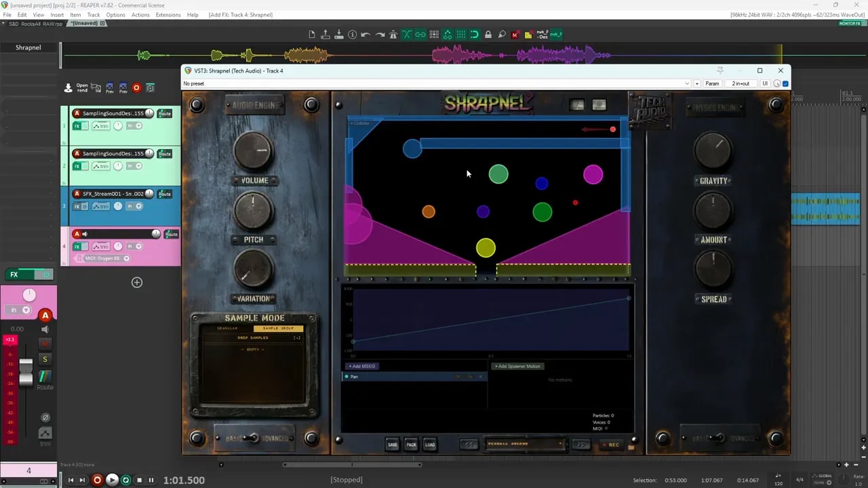Image resolution: width=868 pixels, height=488 pixels.
Task: Open the Pinball Arcade preset dropdown
Action: pos(526,445)
